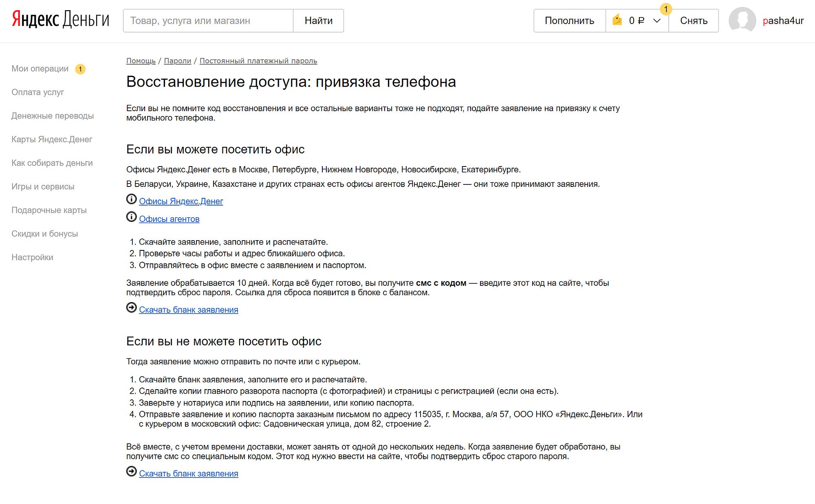Open the Офисы агентов link
The height and width of the screenshot is (504, 815).
coord(169,219)
